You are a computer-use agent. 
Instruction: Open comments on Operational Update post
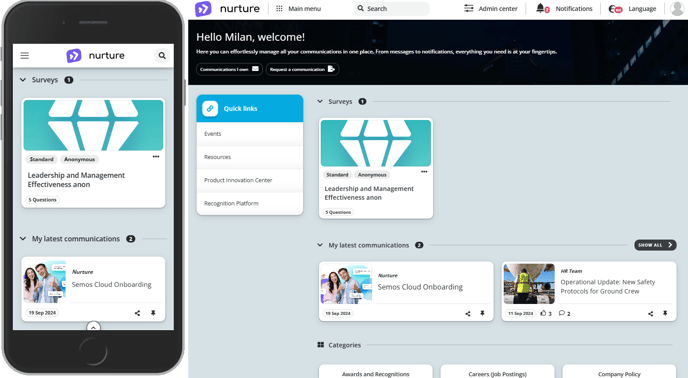pyautogui.click(x=562, y=313)
